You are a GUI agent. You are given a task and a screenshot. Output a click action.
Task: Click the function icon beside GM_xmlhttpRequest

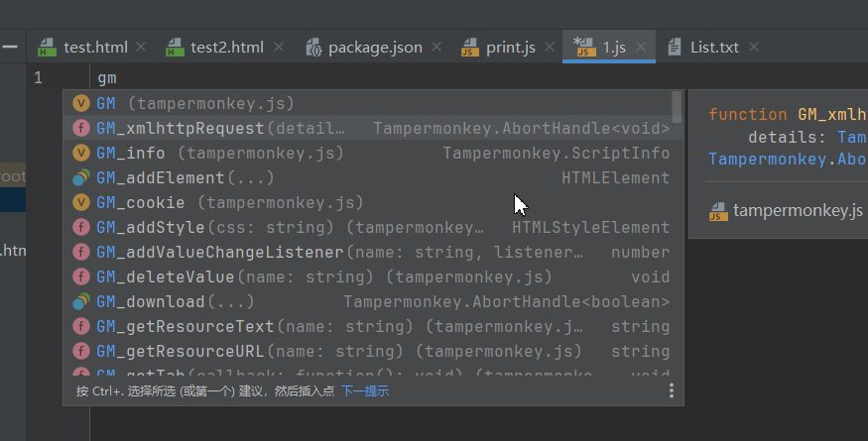click(x=81, y=129)
